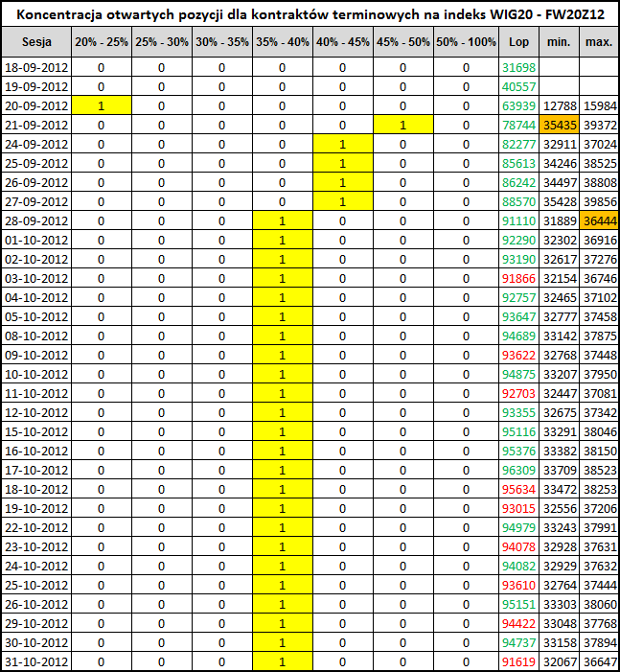Click min value 32067
This screenshot has height=672, width=620.
click(x=560, y=661)
